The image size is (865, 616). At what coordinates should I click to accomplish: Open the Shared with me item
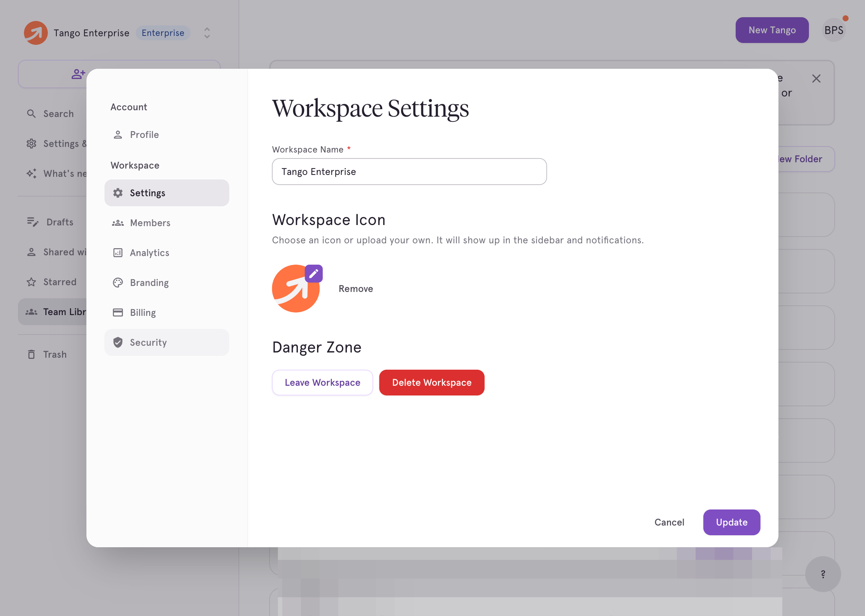pos(53,252)
